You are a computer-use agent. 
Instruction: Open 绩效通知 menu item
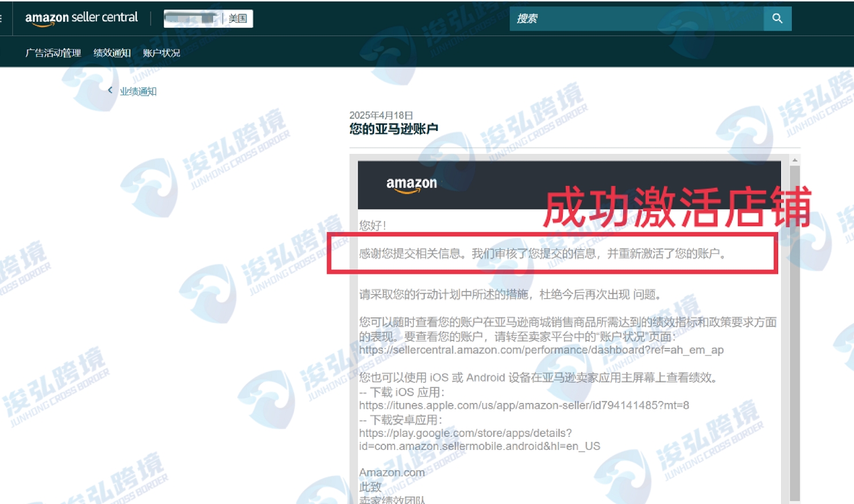click(112, 53)
